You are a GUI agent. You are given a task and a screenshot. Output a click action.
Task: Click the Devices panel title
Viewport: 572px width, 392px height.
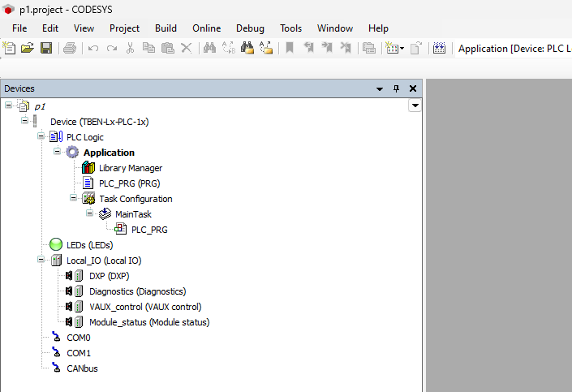[x=19, y=88]
